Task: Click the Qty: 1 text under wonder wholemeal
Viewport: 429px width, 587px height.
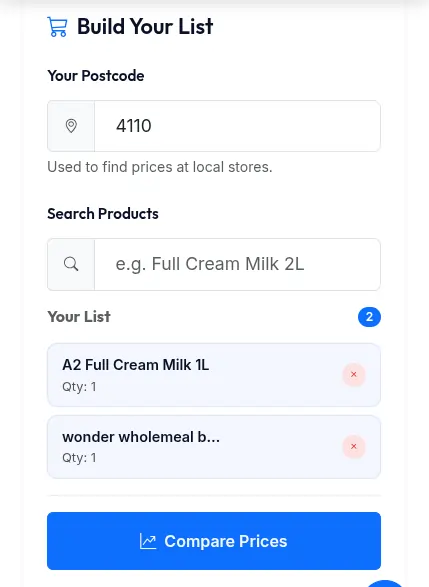Action: [79, 457]
